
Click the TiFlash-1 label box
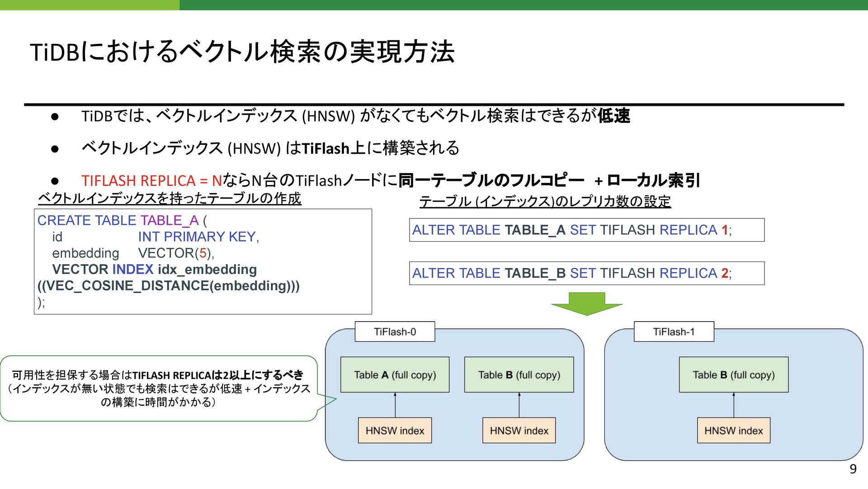point(674,332)
